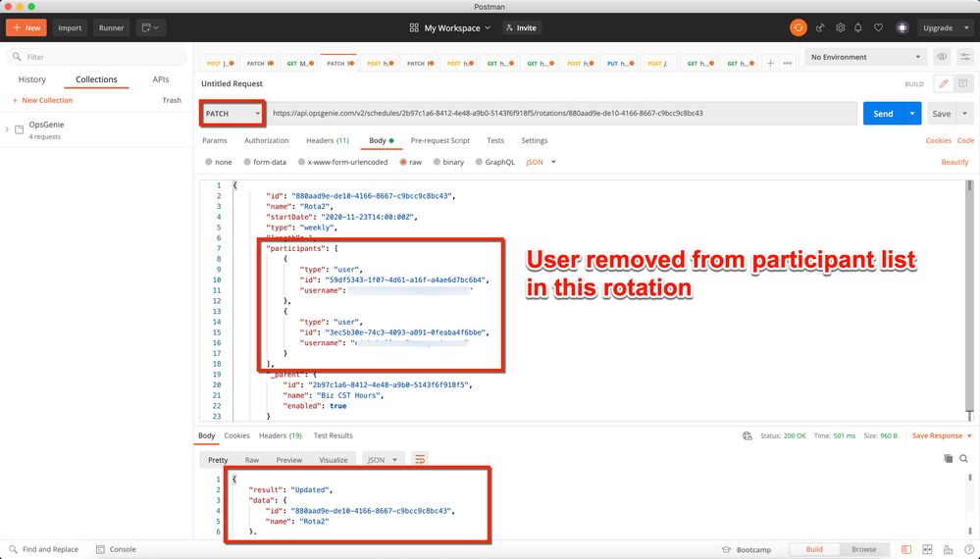Toggle response line wrap icon
The width and height of the screenshot is (980, 559).
[x=420, y=460]
